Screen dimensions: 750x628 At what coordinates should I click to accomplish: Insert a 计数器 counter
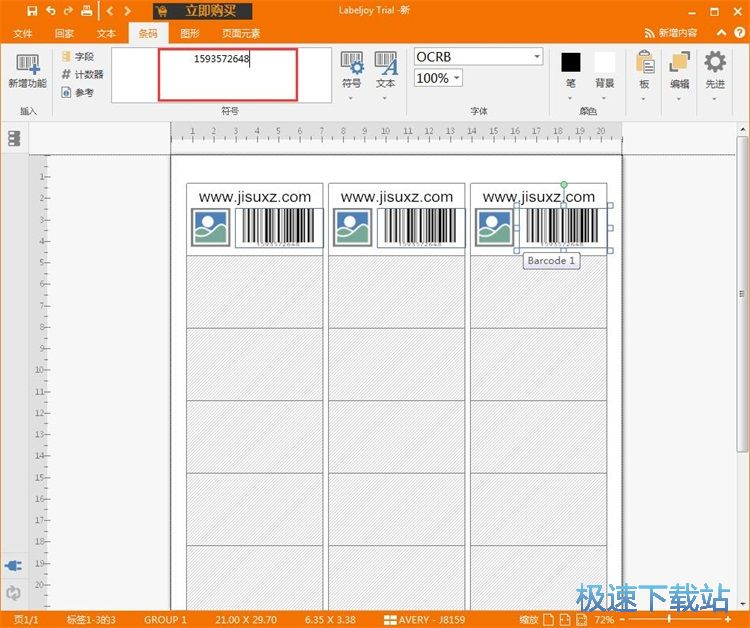[82, 75]
